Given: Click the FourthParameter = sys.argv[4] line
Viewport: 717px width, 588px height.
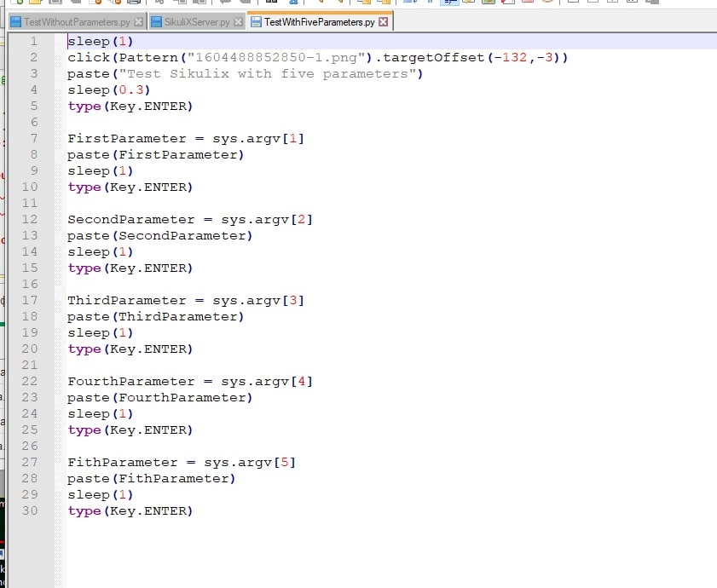Looking at the screenshot, I should (x=190, y=381).
